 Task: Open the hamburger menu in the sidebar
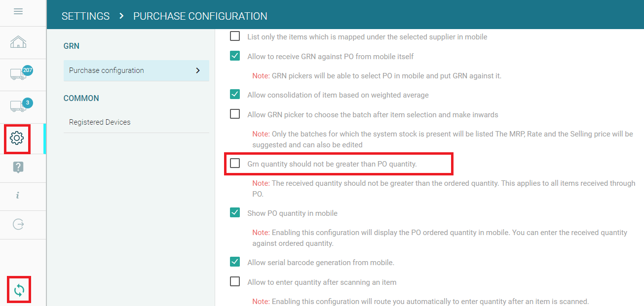pyautogui.click(x=18, y=11)
